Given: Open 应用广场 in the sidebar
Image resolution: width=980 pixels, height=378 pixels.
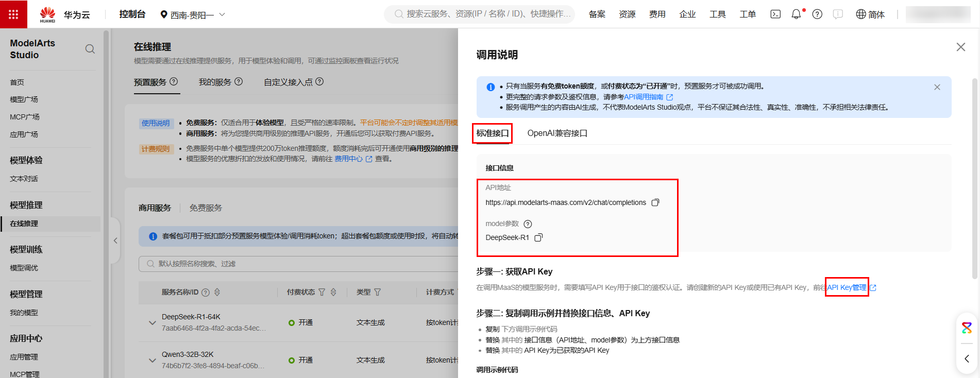Looking at the screenshot, I should pos(24,134).
